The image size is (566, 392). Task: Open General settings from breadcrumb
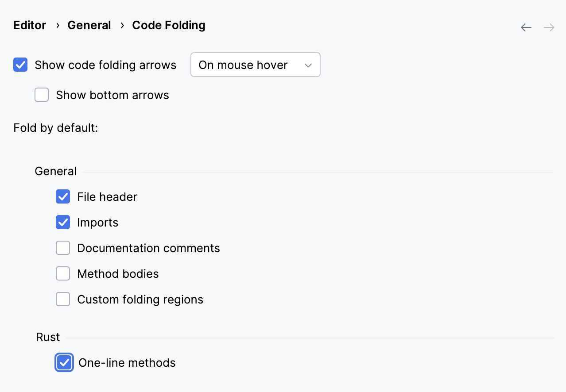tap(89, 25)
